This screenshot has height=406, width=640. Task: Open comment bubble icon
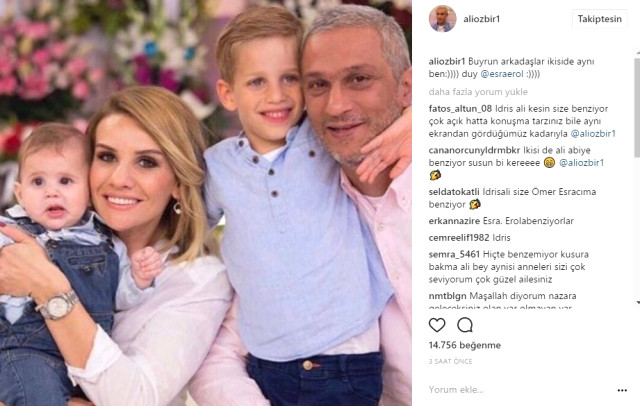(465, 325)
